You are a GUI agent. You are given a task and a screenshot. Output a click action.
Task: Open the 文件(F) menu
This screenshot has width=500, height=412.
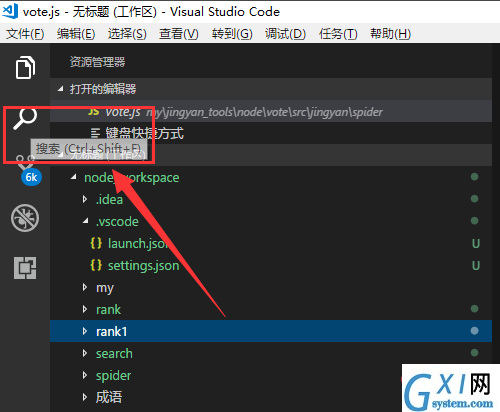(25, 34)
